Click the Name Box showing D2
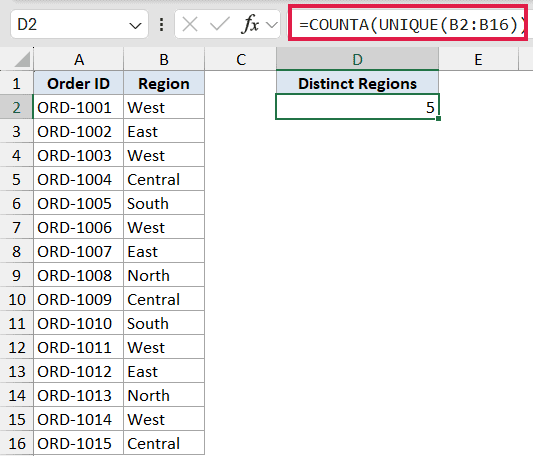This screenshot has width=533, height=456. click(80, 24)
